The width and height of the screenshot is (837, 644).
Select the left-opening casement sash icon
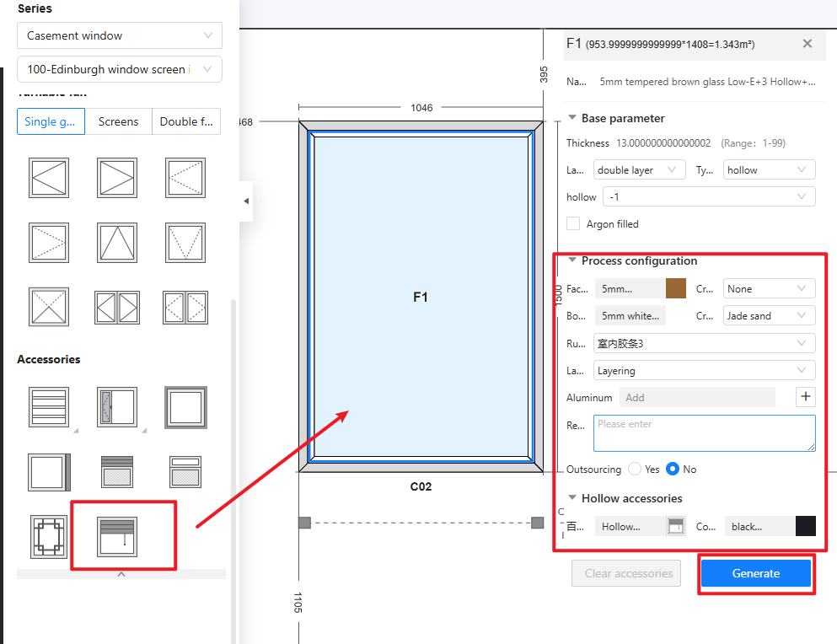(49, 178)
